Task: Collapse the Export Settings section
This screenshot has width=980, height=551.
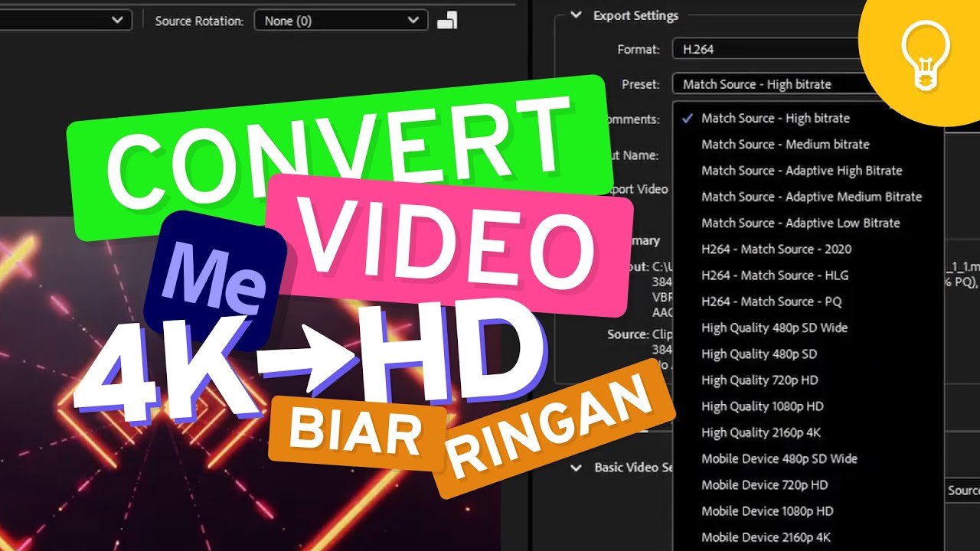Action: point(577,15)
